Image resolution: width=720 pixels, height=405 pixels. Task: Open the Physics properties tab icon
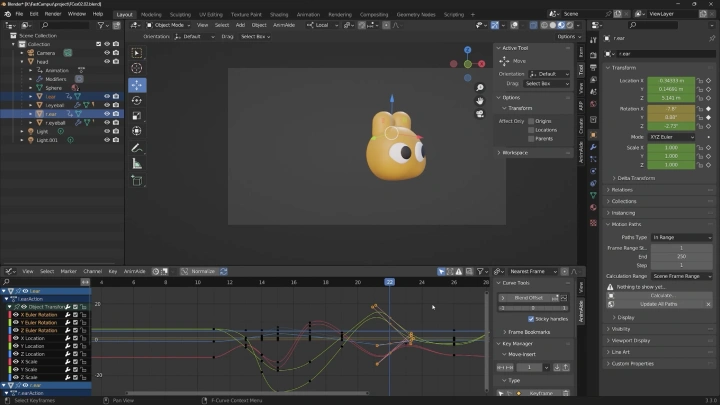pos(593,171)
